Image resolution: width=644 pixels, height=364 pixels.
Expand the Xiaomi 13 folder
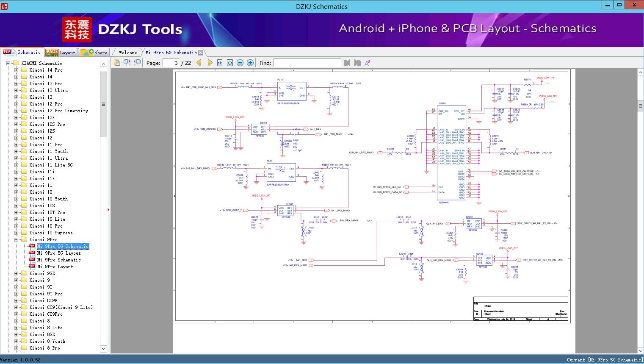pos(16,97)
